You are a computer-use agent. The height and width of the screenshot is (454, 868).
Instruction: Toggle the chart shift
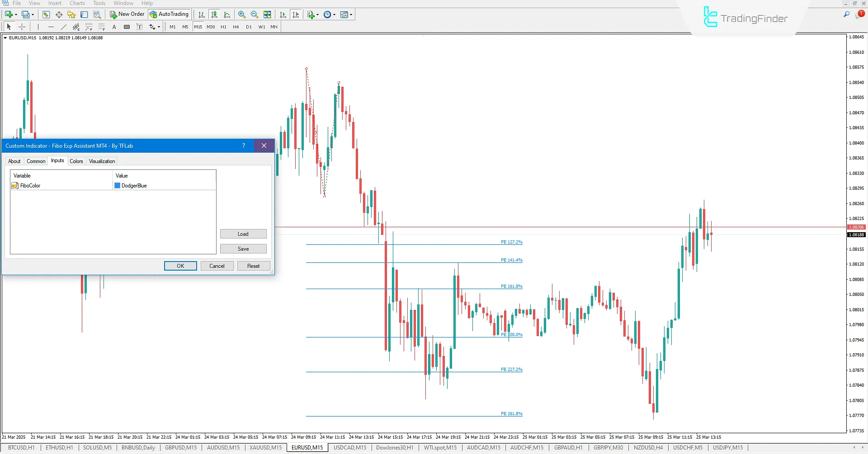(296, 14)
